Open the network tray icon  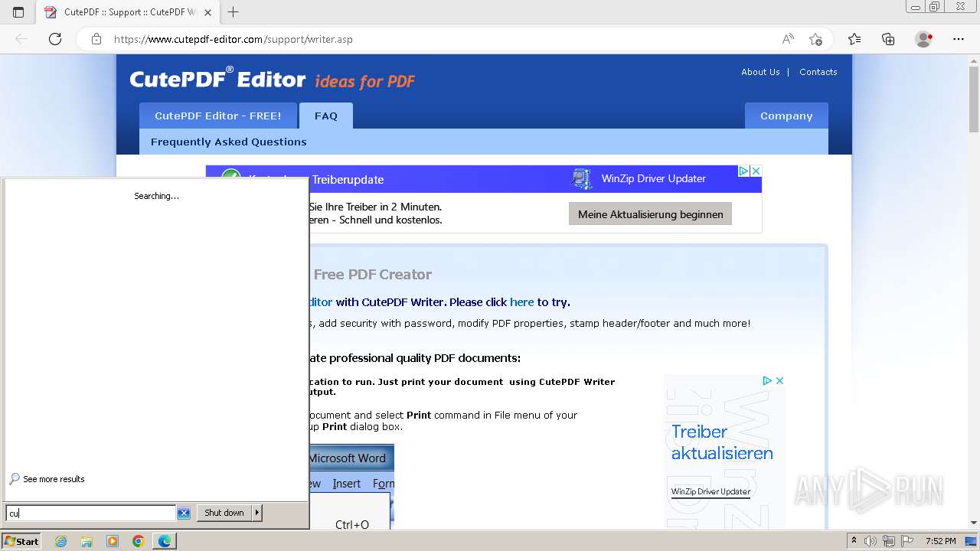(x=890, y=541)
